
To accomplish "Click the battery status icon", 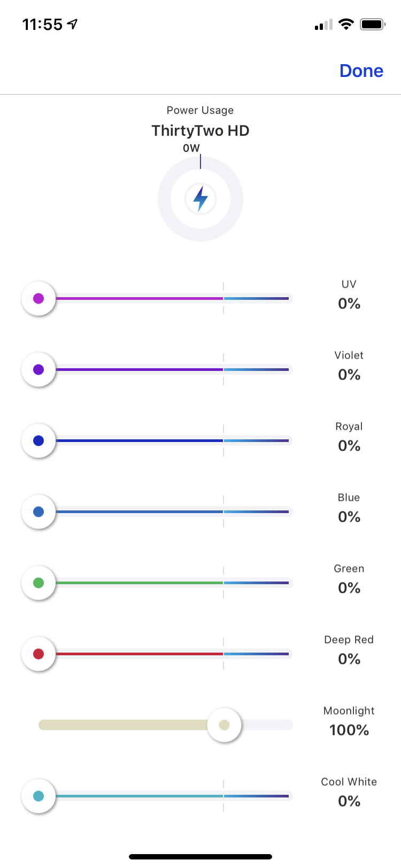I will coord(373,24).
